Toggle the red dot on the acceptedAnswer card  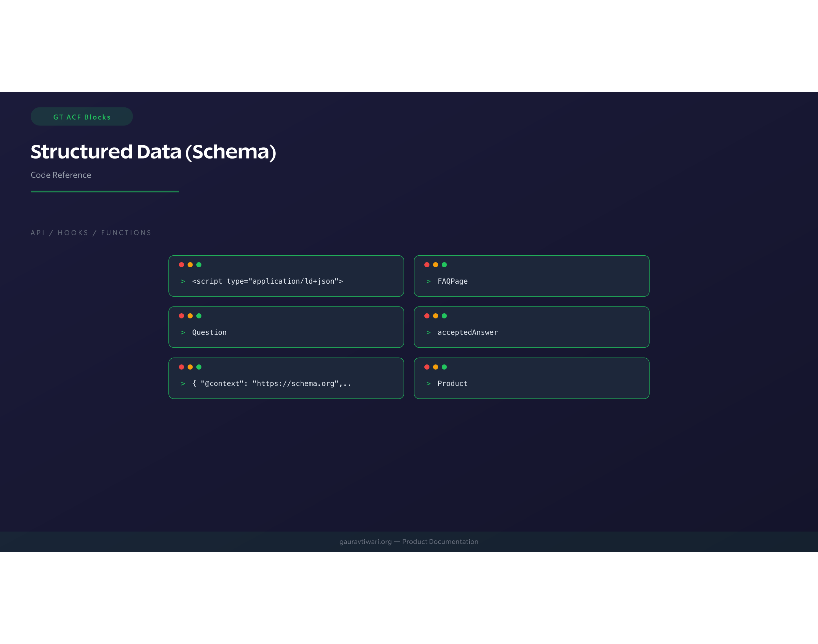(x=426, y=316)
